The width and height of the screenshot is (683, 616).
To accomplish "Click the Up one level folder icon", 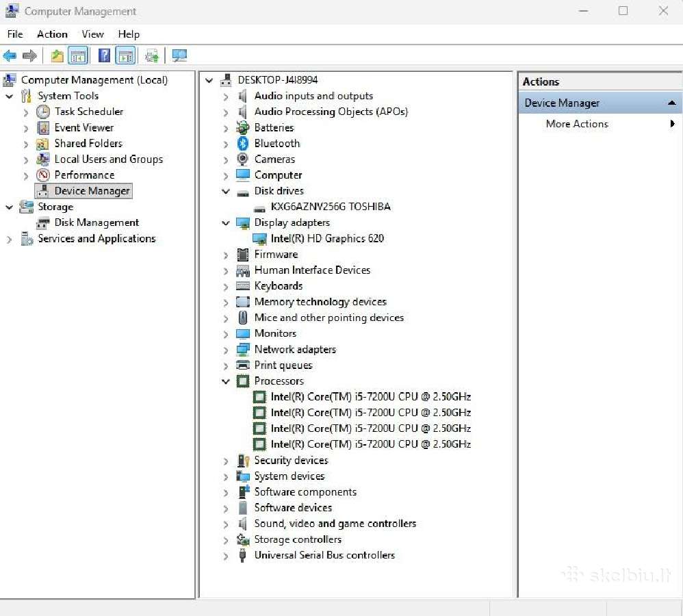I will pos(57,55).
